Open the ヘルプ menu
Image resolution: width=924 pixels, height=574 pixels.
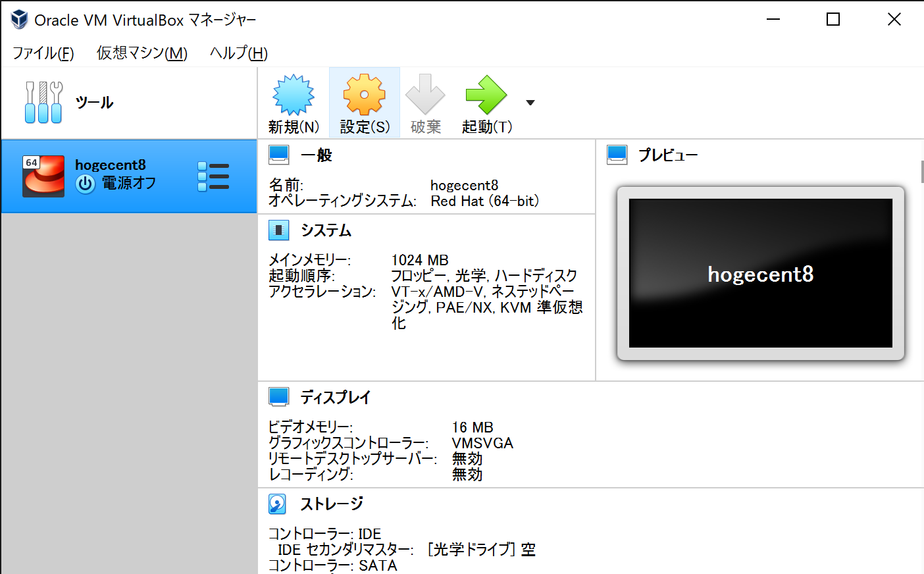pyautogui.click(x=237, y=53)
